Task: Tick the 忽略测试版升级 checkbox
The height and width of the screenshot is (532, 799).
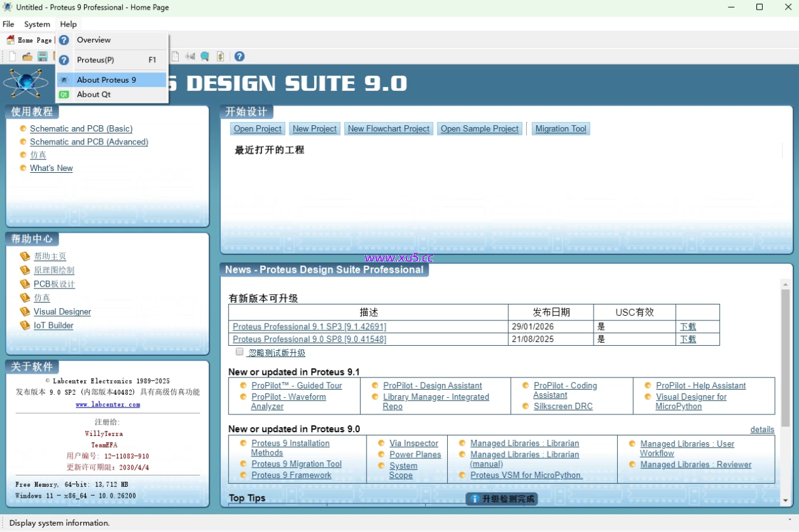Action: pos(240,352)
